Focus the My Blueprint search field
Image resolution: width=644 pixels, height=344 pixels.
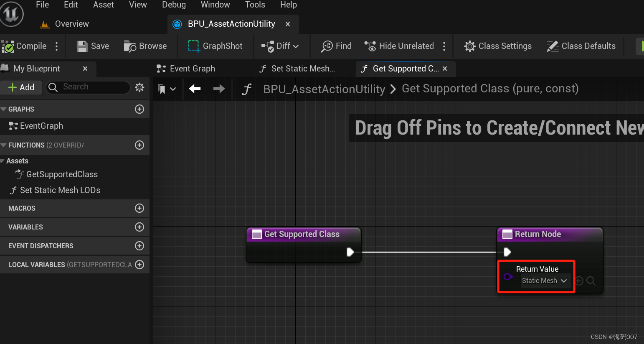(x=88, y=87)
